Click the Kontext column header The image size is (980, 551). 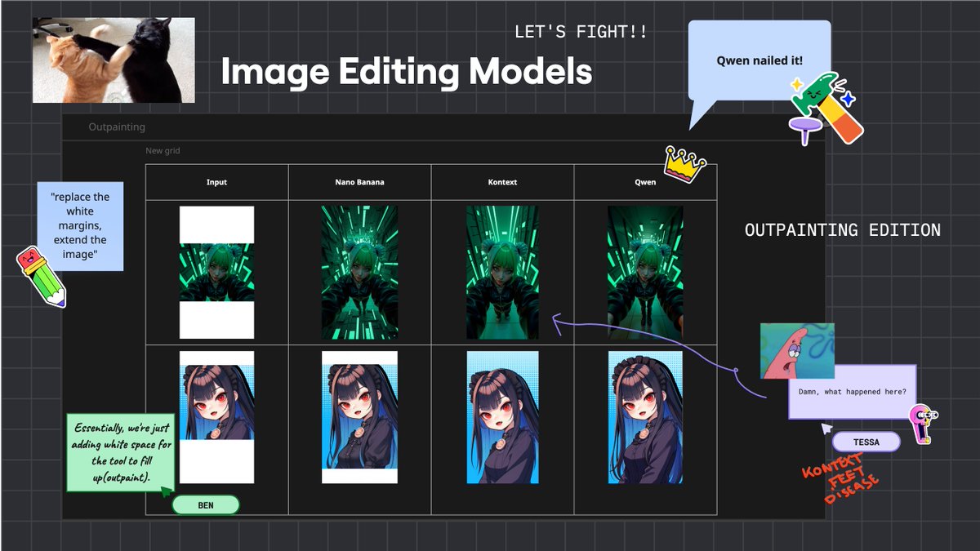502,182
